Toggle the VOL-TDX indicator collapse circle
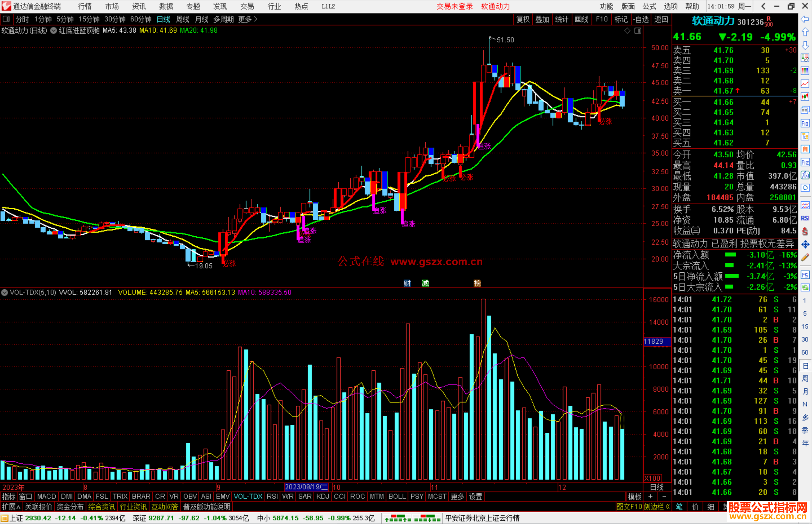This screenshot has width=812, height=524. 5,292
